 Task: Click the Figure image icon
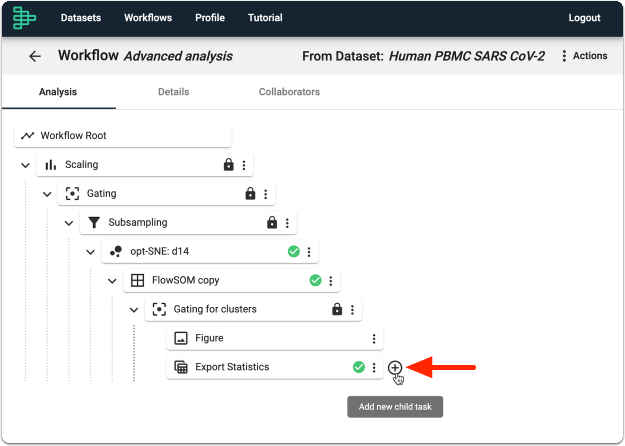click(x=181, y=338)
